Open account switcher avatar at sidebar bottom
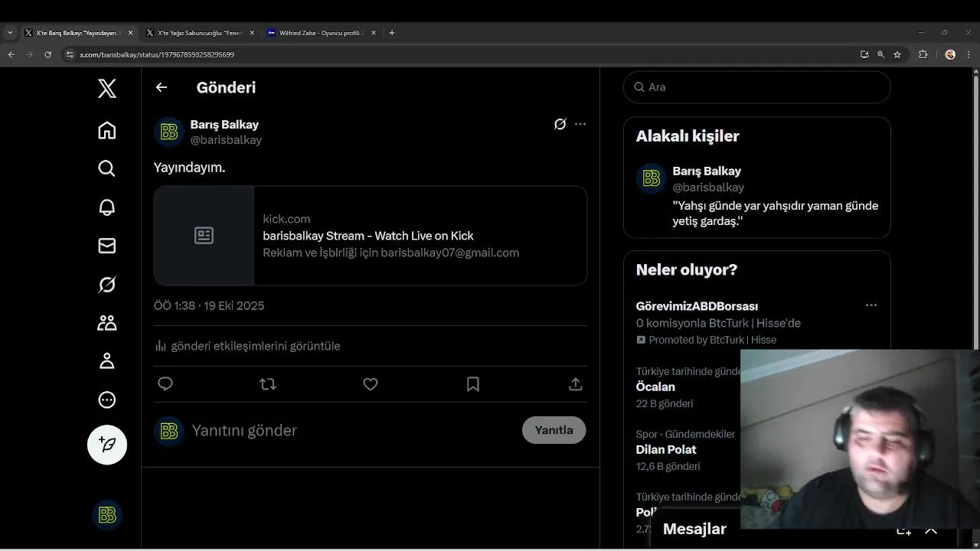 (107, 515)
